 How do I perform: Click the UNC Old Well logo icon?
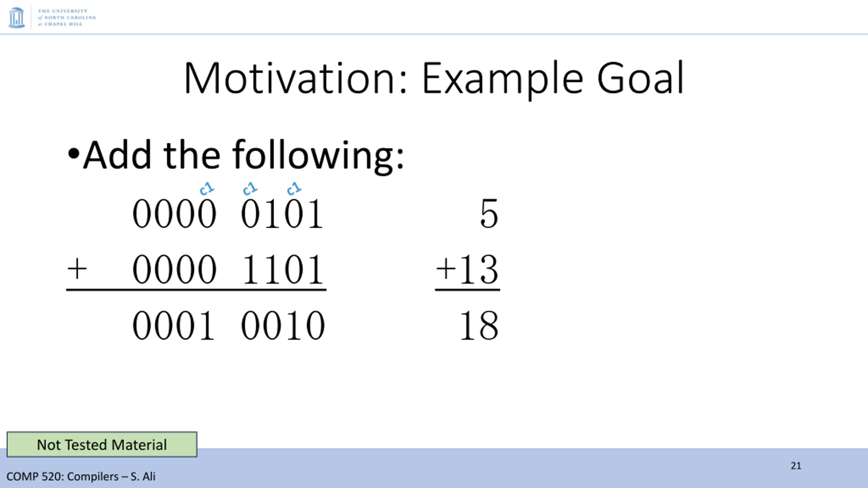pyautogui.click(x=16, y=18)
